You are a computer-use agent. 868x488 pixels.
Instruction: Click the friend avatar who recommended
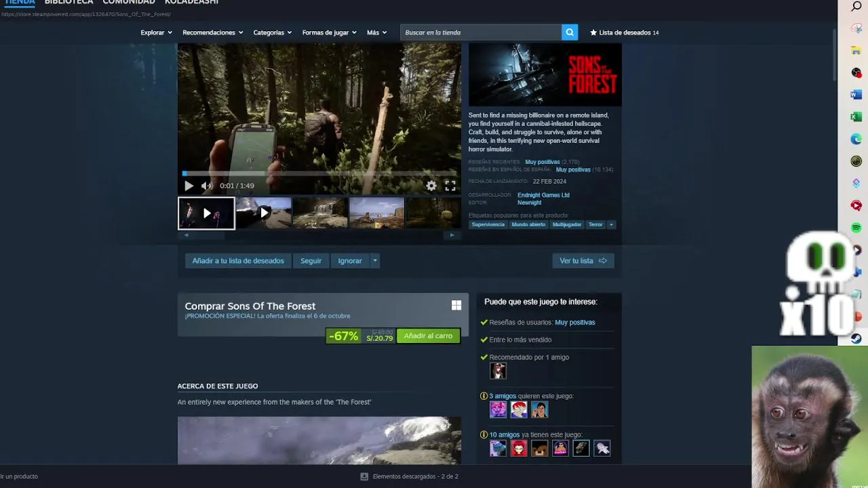pyautogui.click(x=498, y=371)
